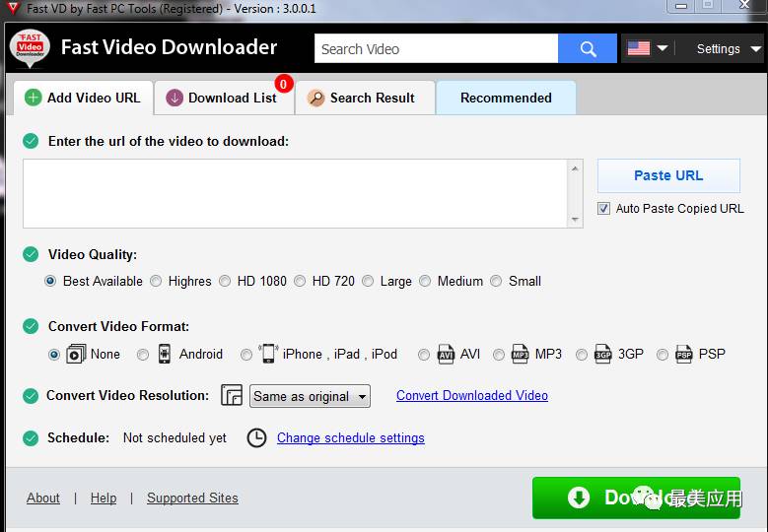Switch to the Download List tab

pyautogui.click(x=223, y=98)
